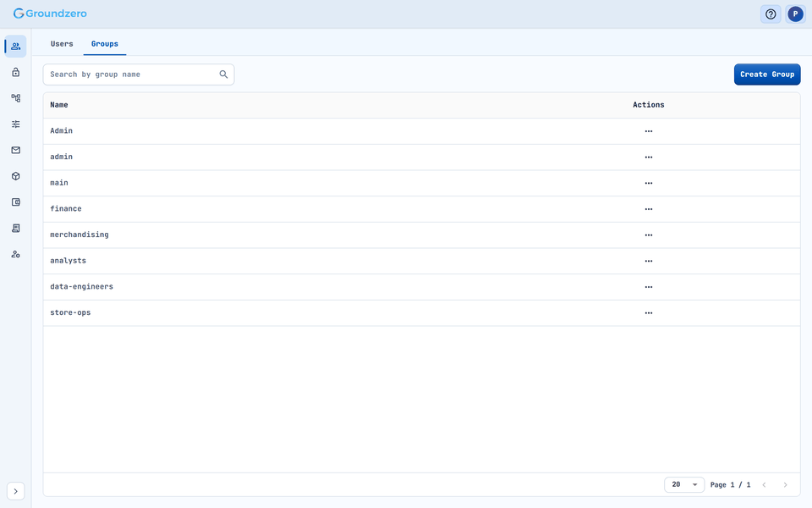Screen dimensions: 812x508
Task: Go to the next page arrow
Action: click(785, 484)
